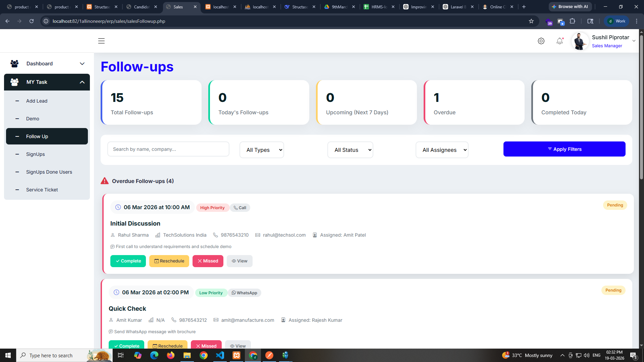Click Pending badge on Quick Check
The image size is (644, 362).
[613, 290]
